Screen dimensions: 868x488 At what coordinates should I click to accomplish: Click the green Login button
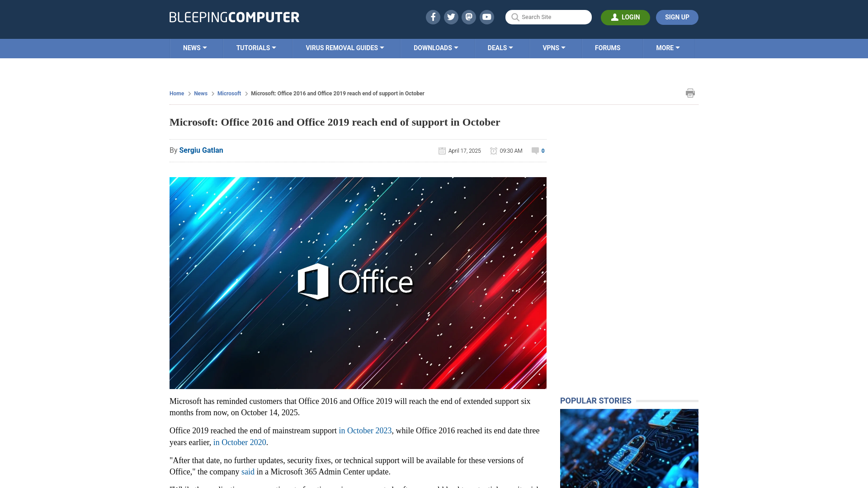625,17
